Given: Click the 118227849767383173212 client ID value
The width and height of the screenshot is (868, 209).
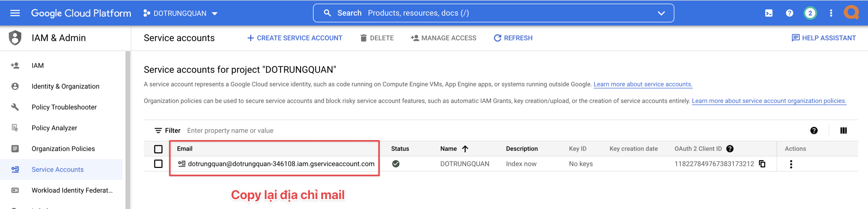Looking at the screenshot, I should [714, 164].
